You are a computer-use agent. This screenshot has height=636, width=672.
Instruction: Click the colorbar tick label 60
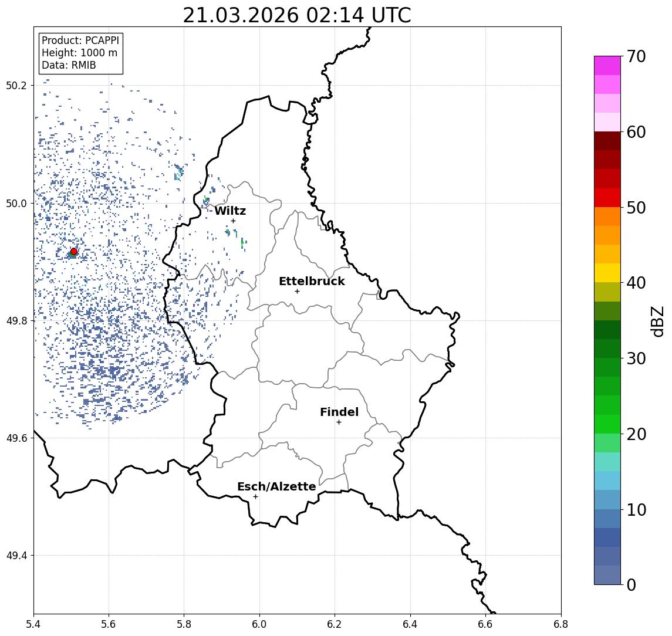[636, 132]
